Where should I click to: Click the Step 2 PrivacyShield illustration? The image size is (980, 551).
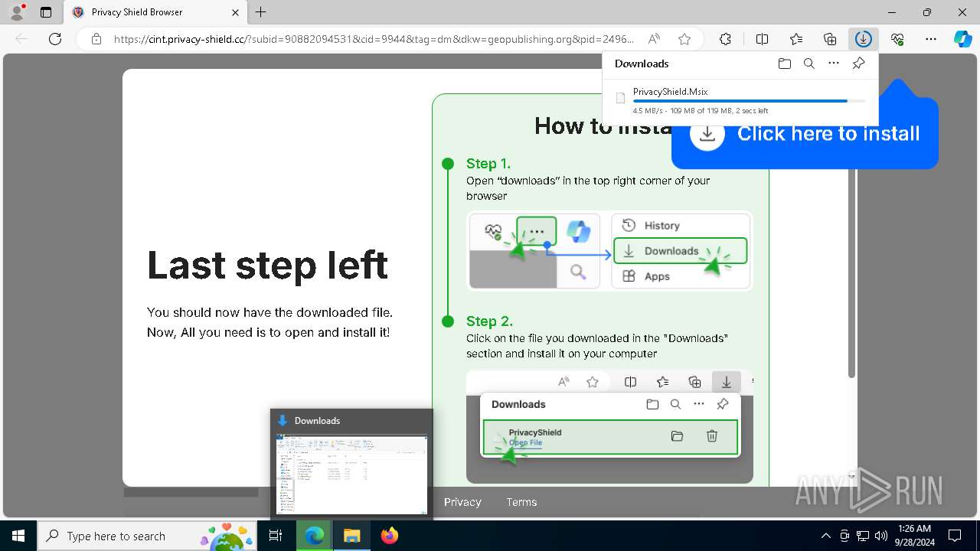click(609, 427)
